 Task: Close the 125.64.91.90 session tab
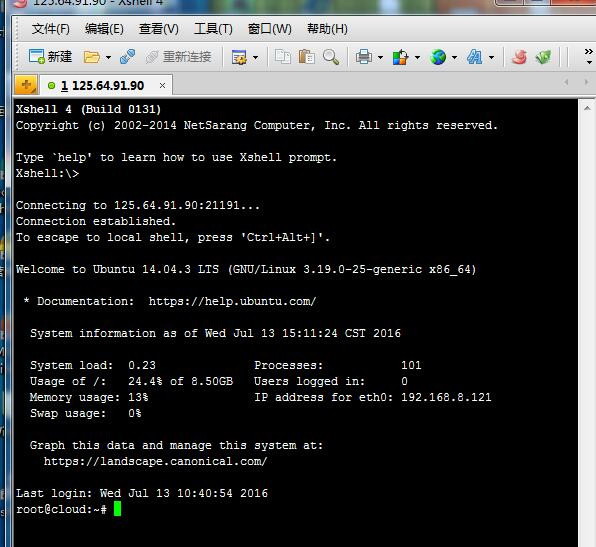coord(162,86)
